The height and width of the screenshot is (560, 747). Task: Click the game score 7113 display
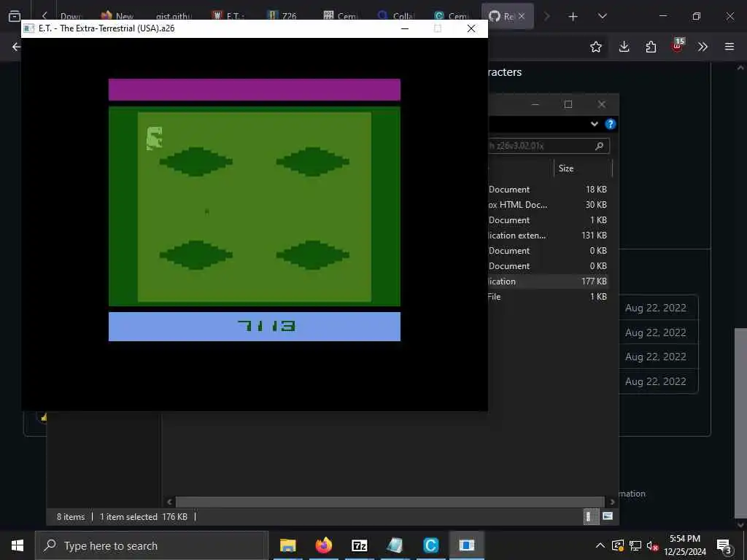click(x=266, y=326)
